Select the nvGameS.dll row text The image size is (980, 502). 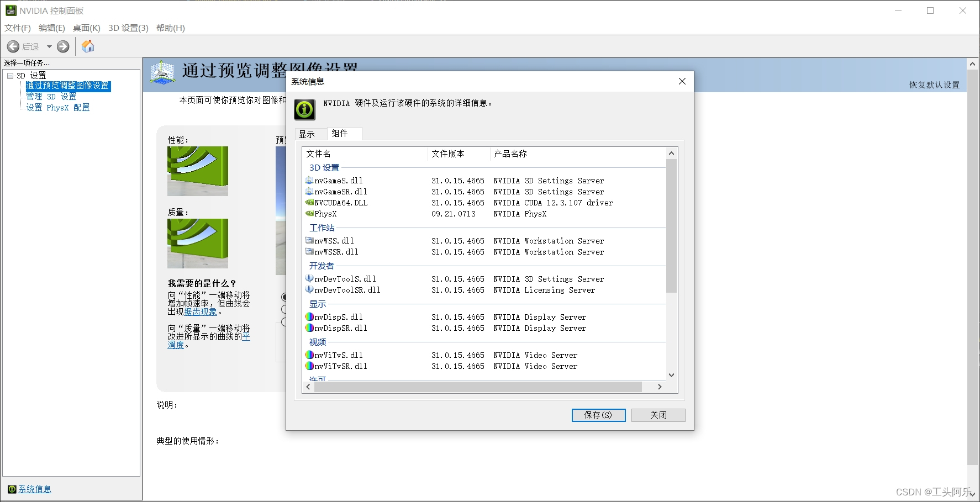(339, 181)
